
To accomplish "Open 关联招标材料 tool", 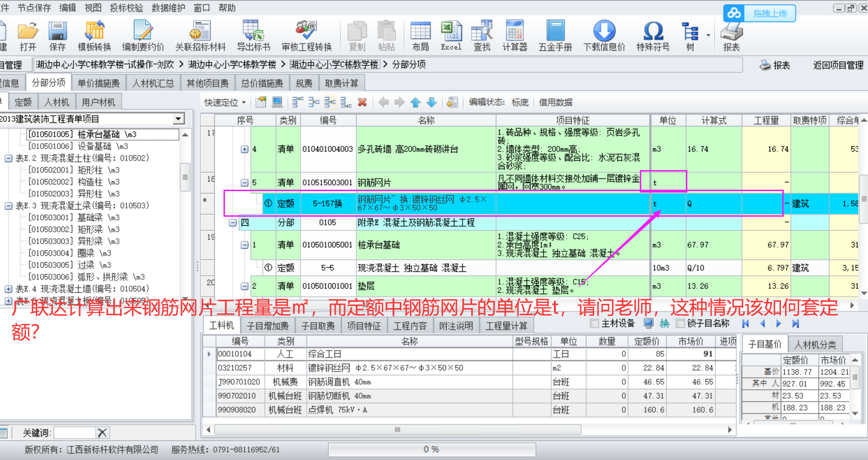I will tap(200, 36).
